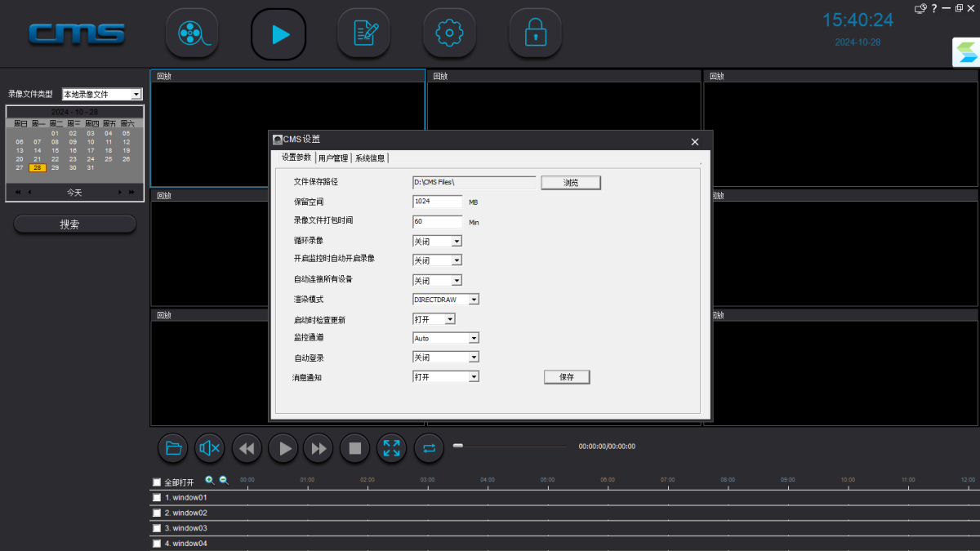Expand the 渲染模式 DIRECTDRAW dropdown

pyautogui.click(x=474, y=300)
